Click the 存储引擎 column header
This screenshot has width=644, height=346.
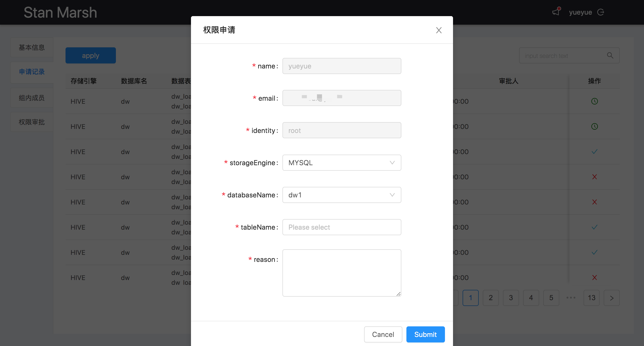pyautogui.click(x=84, y=81)
